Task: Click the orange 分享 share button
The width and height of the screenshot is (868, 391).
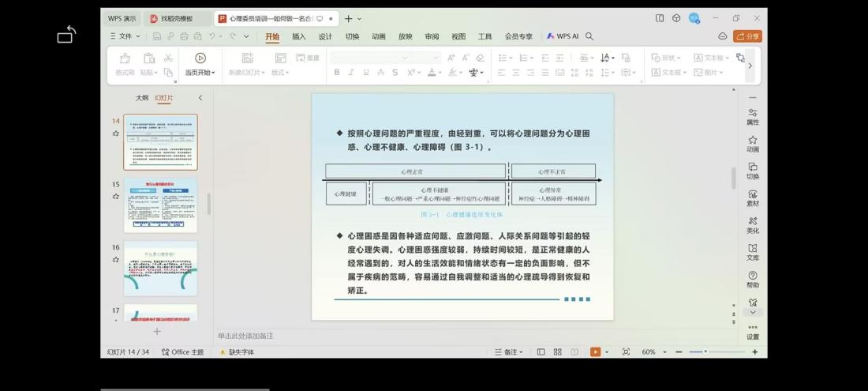Action: pyautogui.click(x=747, y=36)
